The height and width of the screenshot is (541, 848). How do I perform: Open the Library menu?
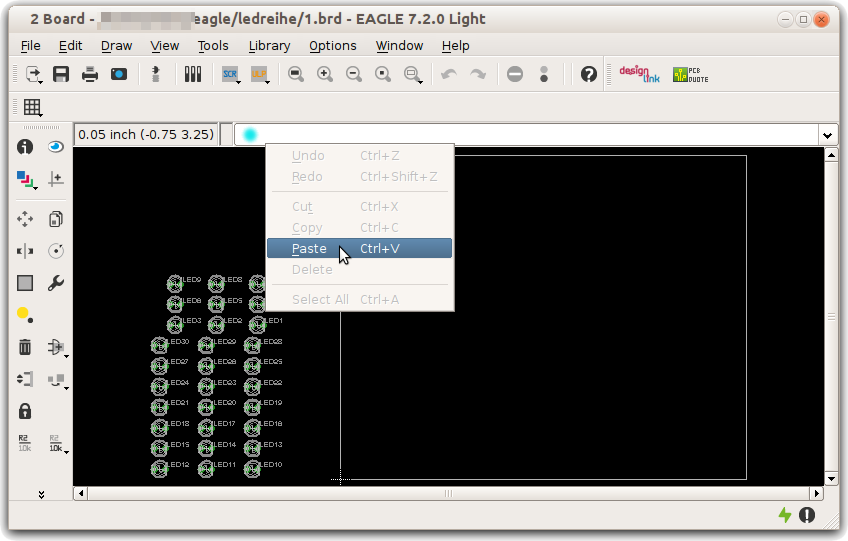pyautogui.click(x=269, y=46)
